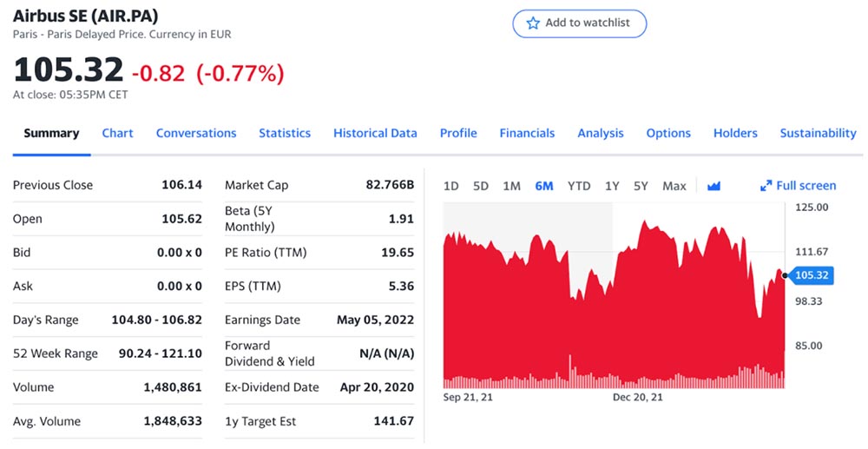Click the 98.33 y-axis label
The width and height of the screenshot is (868, 449).
tap(809, 301)
